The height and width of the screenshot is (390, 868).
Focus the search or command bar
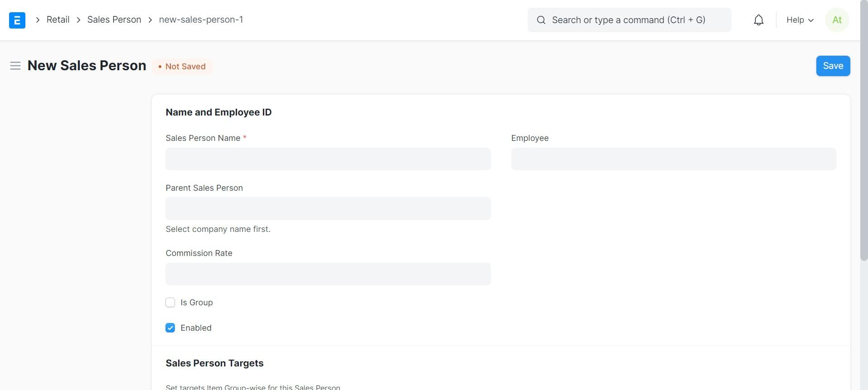629,20
